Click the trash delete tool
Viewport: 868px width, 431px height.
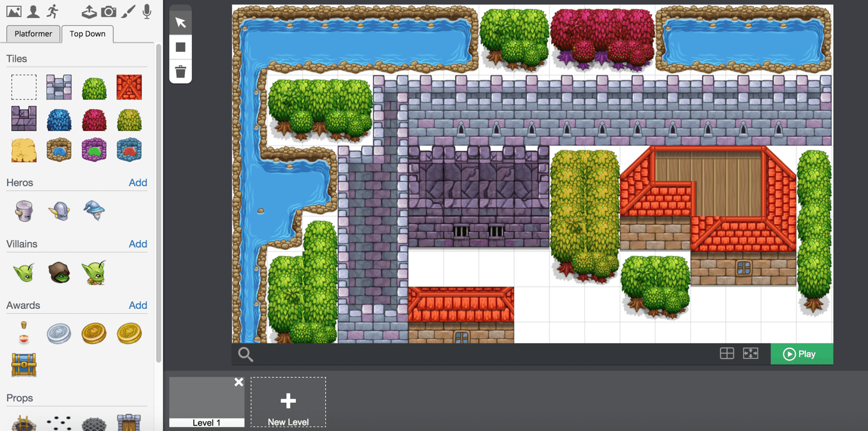tap(180, 71)
